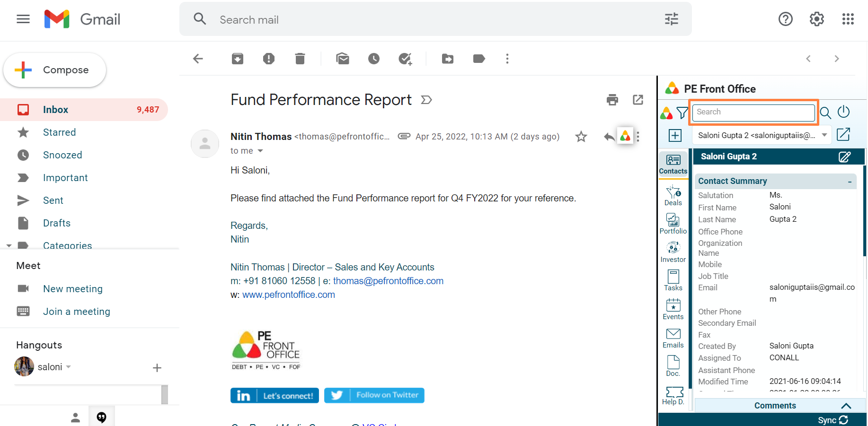Image resolution: width=868 pixels, height=426 pixels.
Task: Click the PE Front Office power icon
Action: click(843, 112)
